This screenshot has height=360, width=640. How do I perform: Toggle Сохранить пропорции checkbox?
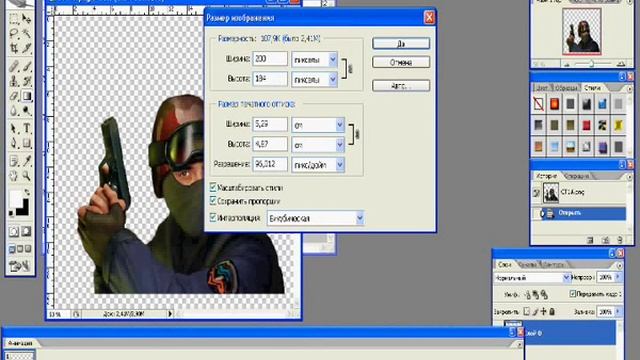tap(213, 200)
